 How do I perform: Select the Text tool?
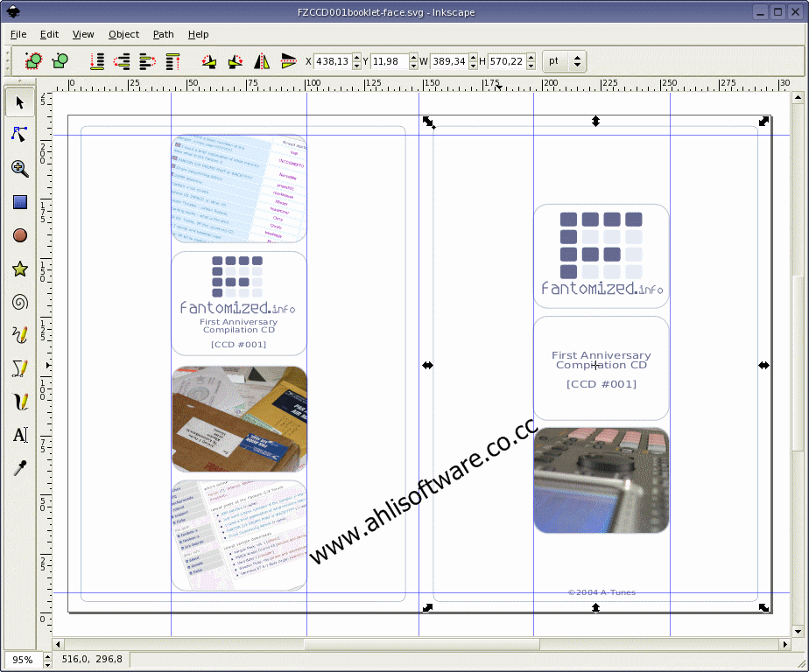pyautogui.click(x=20, y=435)
